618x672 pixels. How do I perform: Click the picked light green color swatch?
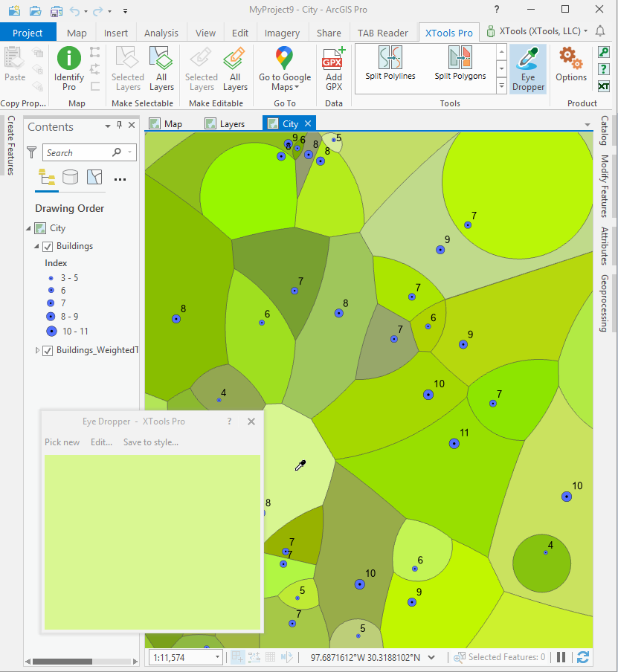pyautogui.click(x=152, y=542)
